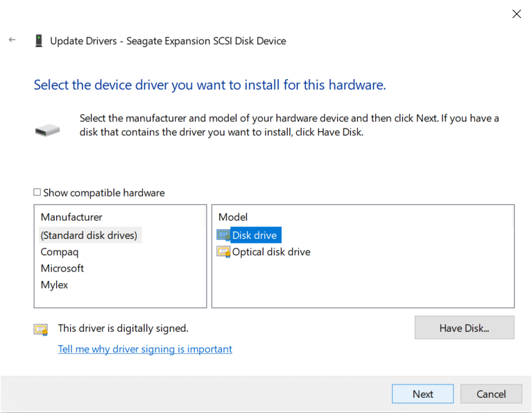Click the Optical disk drive certificate icon

[x=223, y=252]
